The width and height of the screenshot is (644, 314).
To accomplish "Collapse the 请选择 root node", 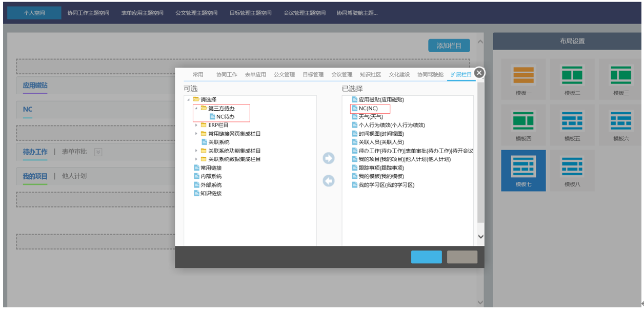I will (188, 99).
